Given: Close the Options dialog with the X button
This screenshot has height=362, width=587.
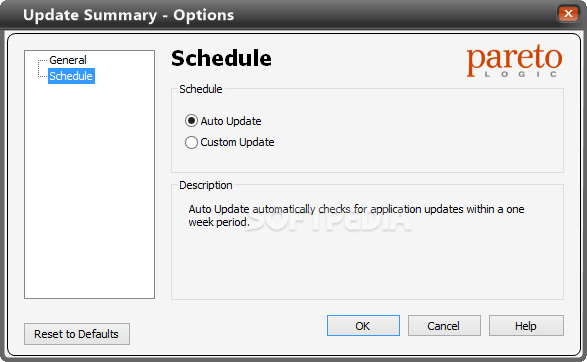Looking at the screenshot, I should [568, 14].
